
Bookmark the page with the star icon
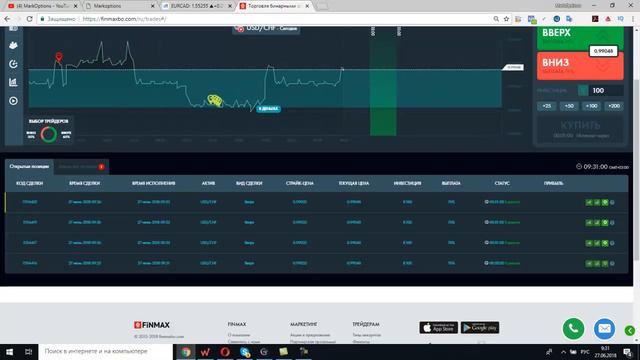point(506,19)
